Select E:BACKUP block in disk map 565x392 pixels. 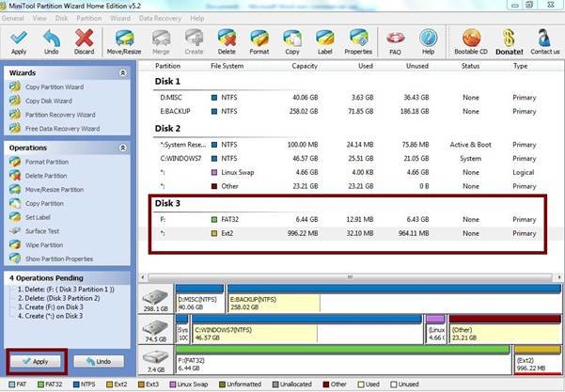(394, 299)
